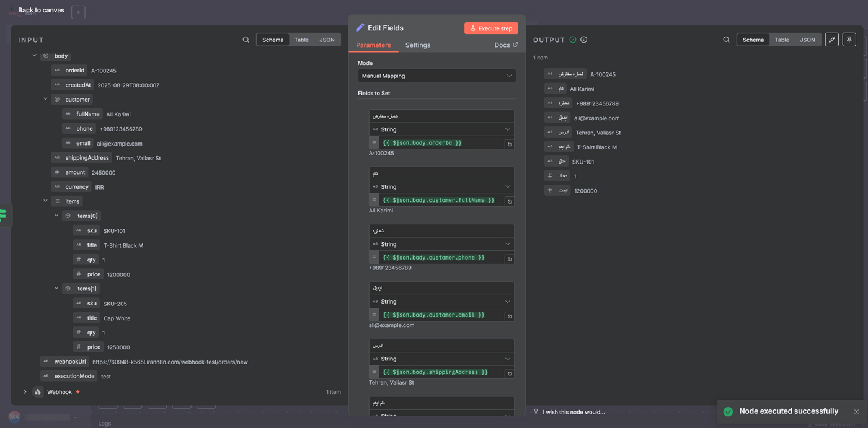Switch INPUT view to JSON
The image size is (868, 428).
pyautogui.click(x=327, y=40)
